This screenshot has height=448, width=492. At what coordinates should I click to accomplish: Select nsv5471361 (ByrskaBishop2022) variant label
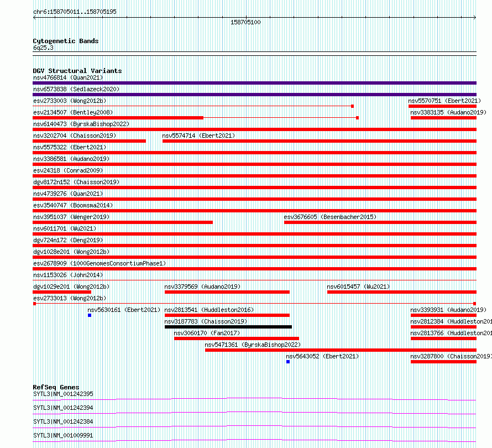[253, 345]
